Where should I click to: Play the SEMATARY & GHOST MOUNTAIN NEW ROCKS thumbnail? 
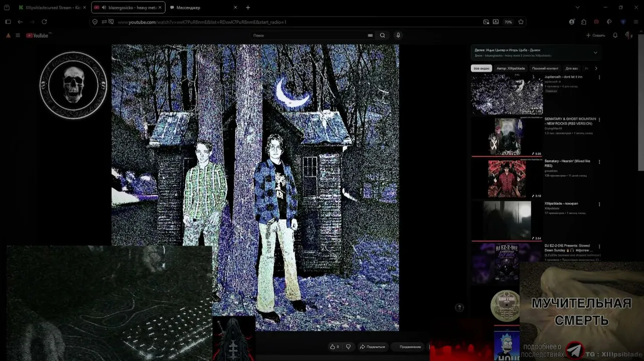[507, 137]
